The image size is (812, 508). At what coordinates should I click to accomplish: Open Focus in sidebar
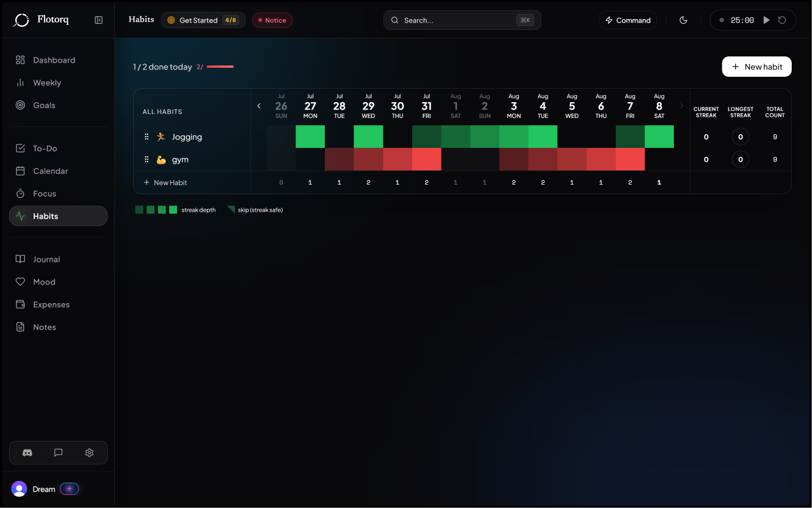[58, 194]
